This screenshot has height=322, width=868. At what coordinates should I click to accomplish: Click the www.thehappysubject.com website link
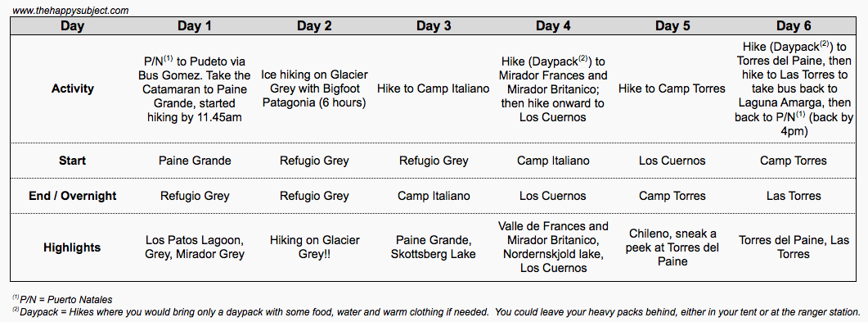click(x=70, y=10)
